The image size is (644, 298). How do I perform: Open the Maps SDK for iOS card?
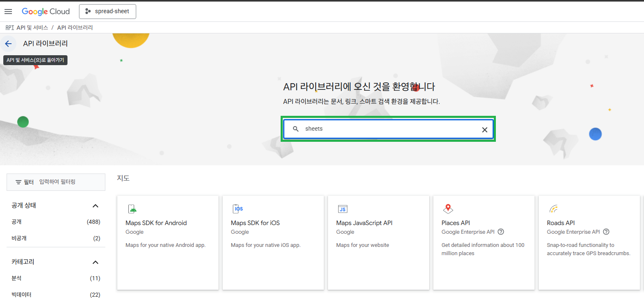[x=273, y=243]
